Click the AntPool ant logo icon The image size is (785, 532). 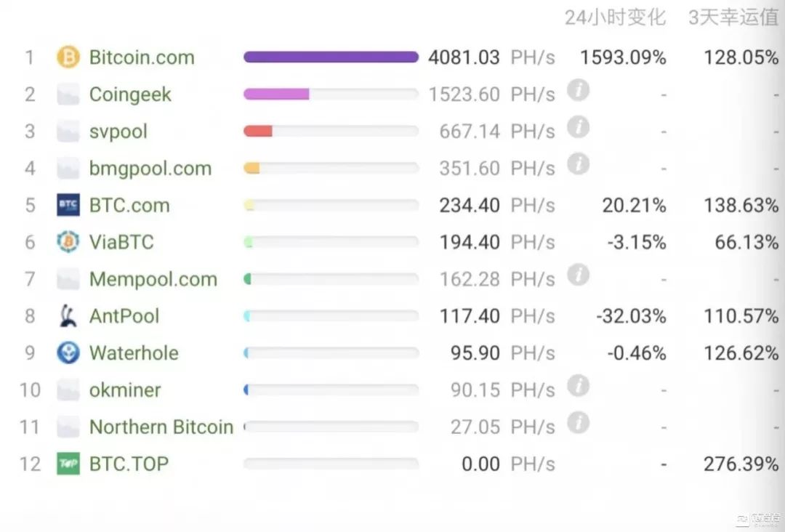tap(68, 316)
